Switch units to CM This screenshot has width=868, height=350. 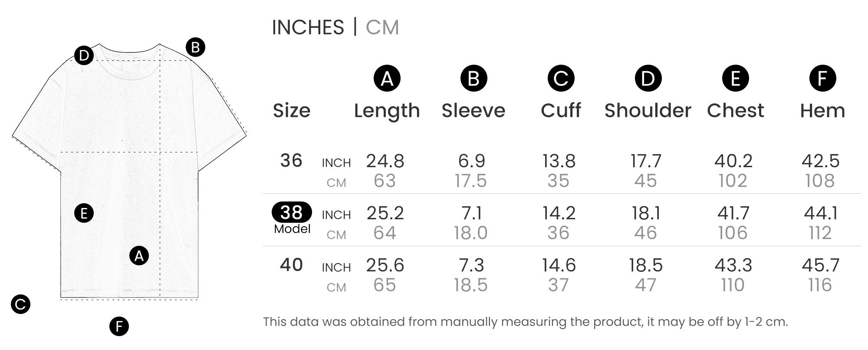(382, 27)
